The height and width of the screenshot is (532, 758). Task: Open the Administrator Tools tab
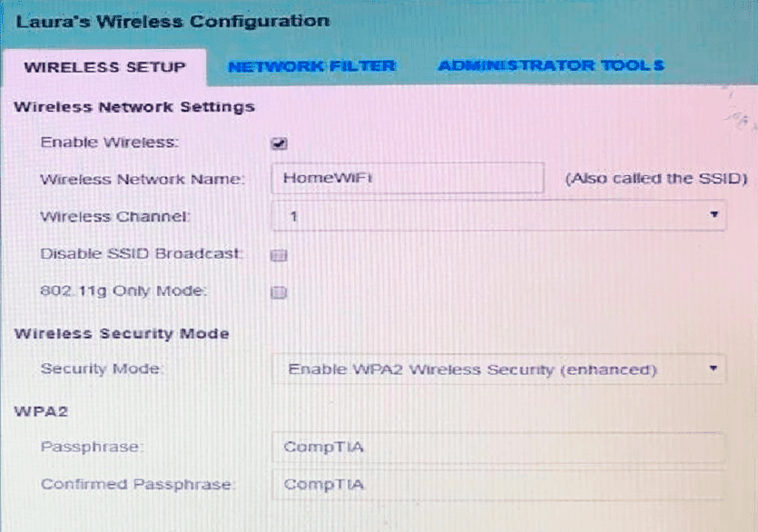pyautogui.click(x=551, y=65)
